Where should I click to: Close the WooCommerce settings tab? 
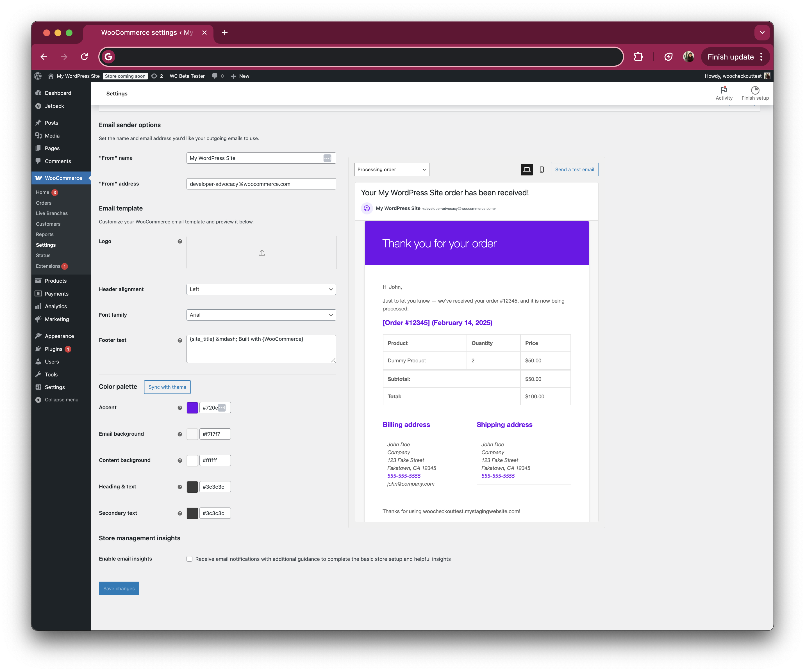tap(204, 33)
